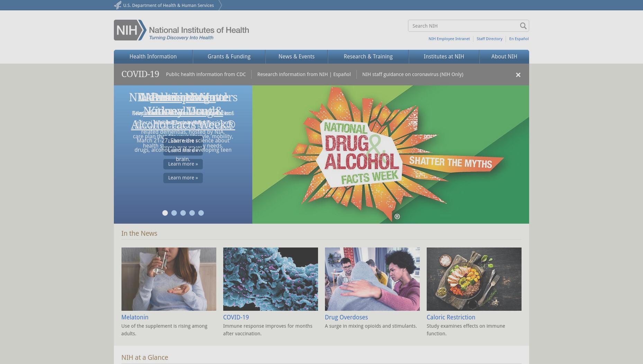Click the COVID-19 banner title
The width and height of the screenshot is (643, 364).
point(140,74)
